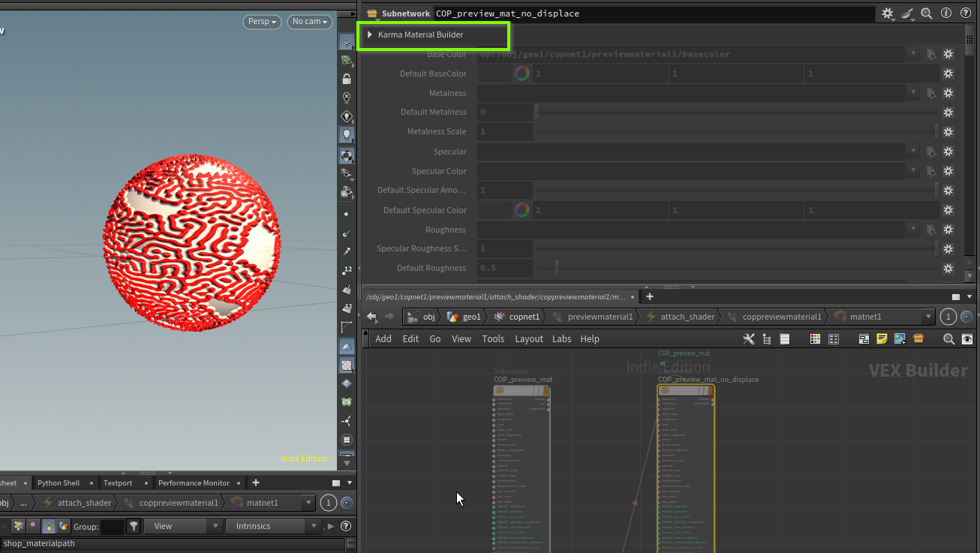Click the sticky note icon
The width and height of the screenshot is (980, 553).
(882, 339)
